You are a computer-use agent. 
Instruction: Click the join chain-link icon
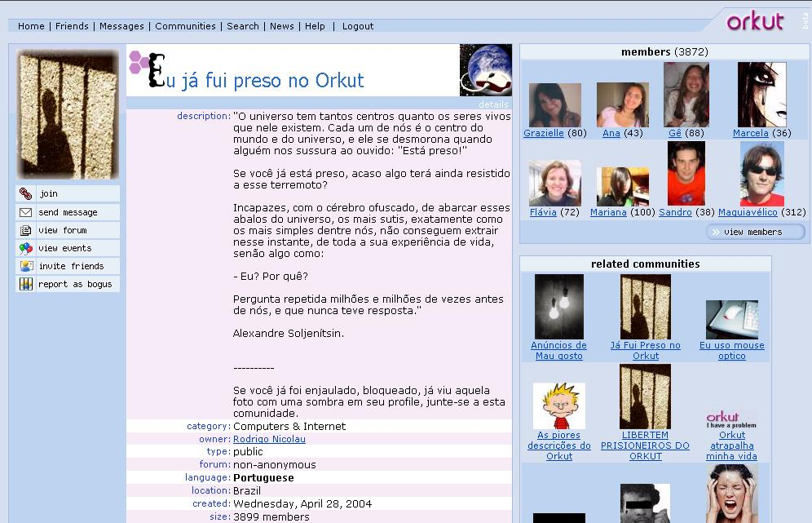(x=26, y=193)
